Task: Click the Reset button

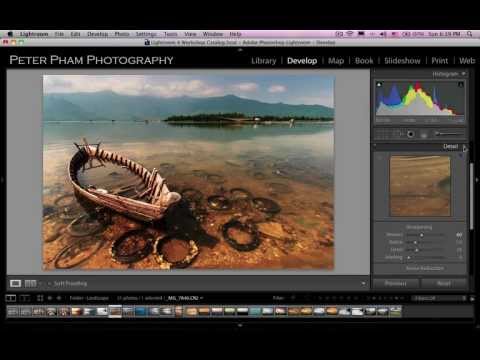Action: tap(444, 284)
